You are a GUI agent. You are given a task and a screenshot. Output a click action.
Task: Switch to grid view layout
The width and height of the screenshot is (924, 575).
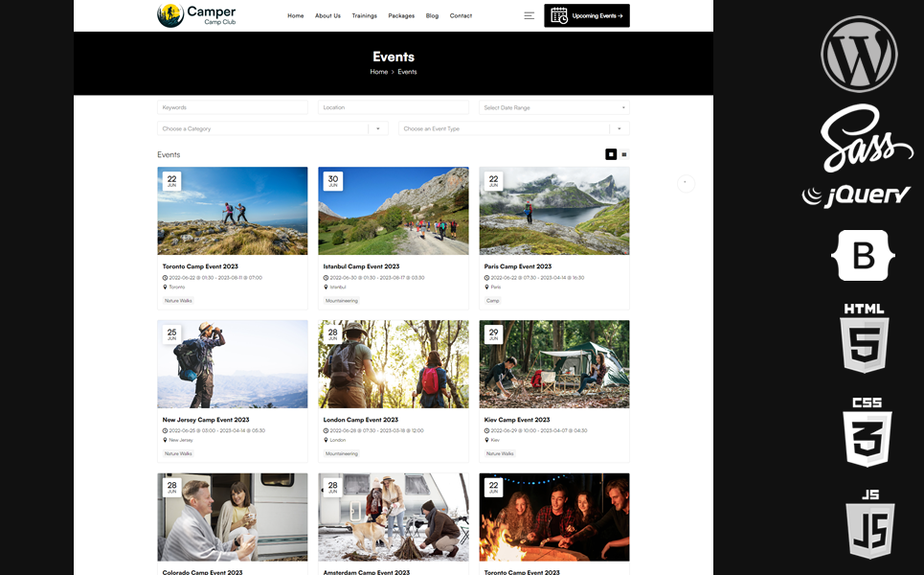611,154
